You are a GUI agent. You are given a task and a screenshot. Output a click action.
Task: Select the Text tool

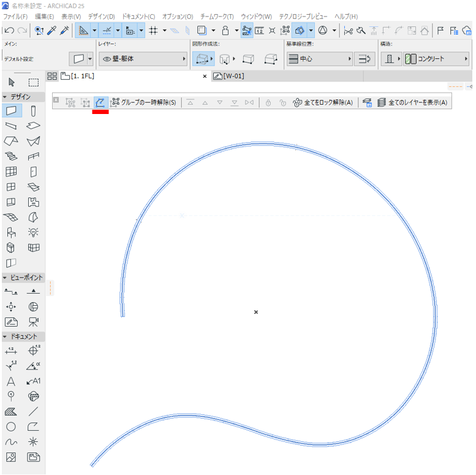coord(11,381)
